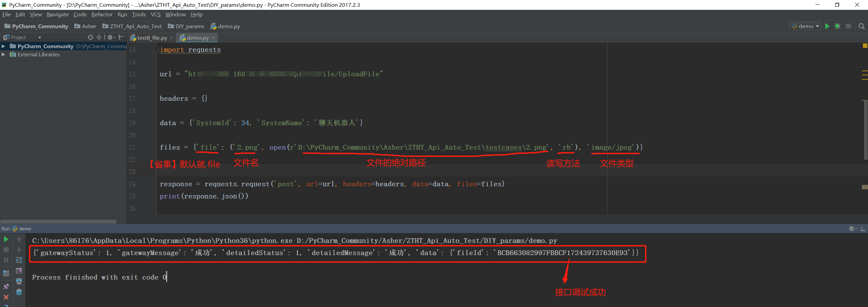This screenshot has height=307, width=868.
Task: Pause output in the Run panel
Action: tap(6, 260)
